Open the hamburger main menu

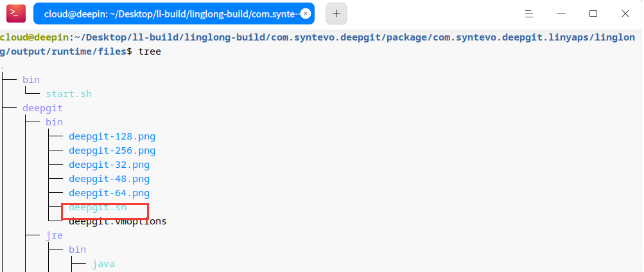pos(529,14)
